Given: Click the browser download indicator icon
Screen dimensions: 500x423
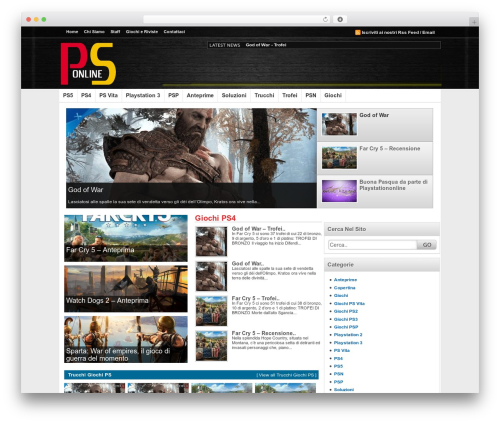Looking at the screenshot, I should [340, 19].
